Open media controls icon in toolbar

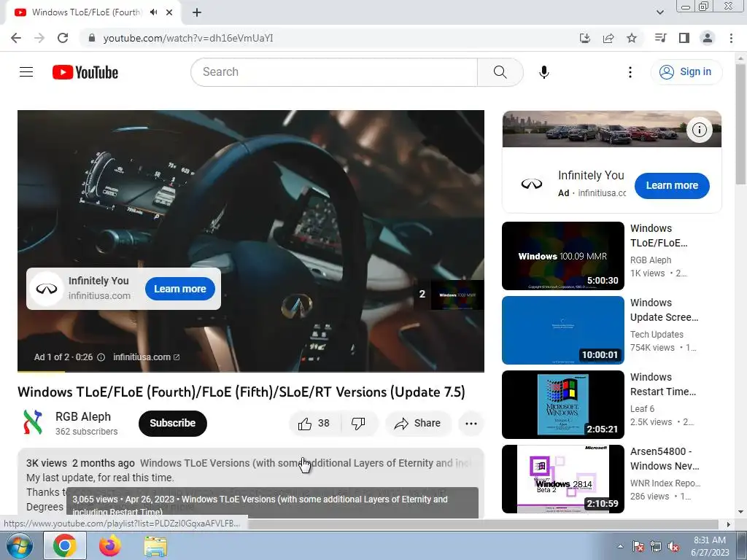[660, 38]
